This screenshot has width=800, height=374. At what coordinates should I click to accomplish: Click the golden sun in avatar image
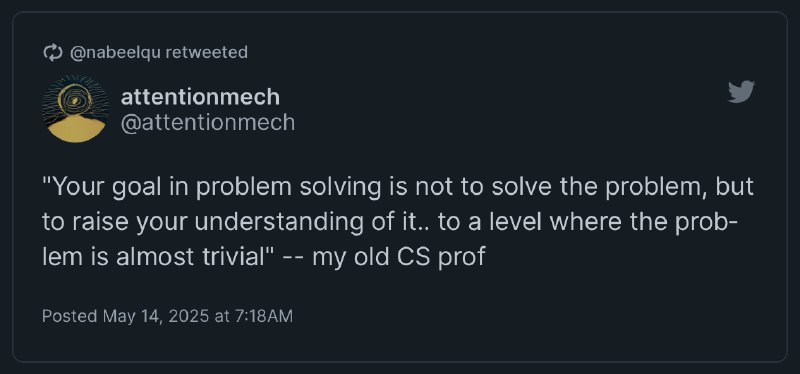[77, 129]
